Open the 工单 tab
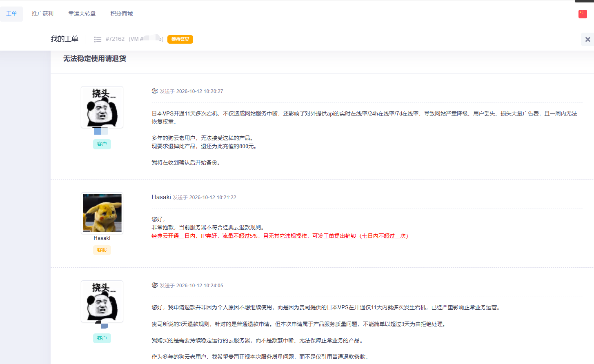Viewport: 594px width, 364px height. [11, 13]
